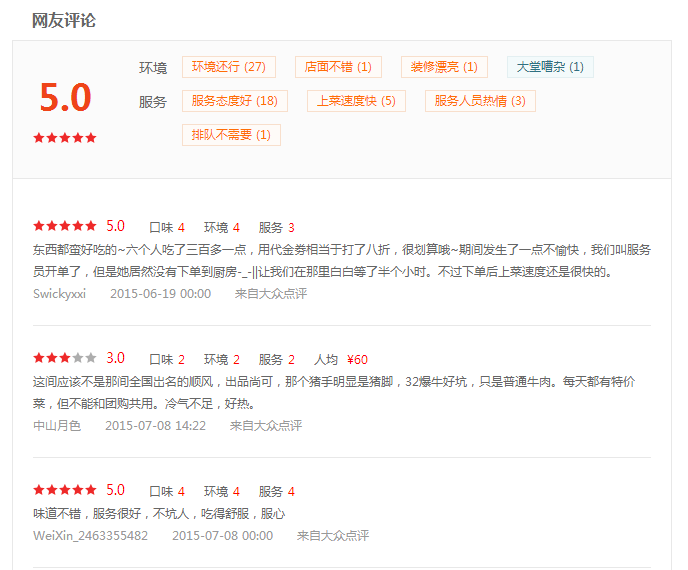Click star rating of WeiXin_2463355482's review
The height and width of the screenshot is (570, 688).
(65, 490)
